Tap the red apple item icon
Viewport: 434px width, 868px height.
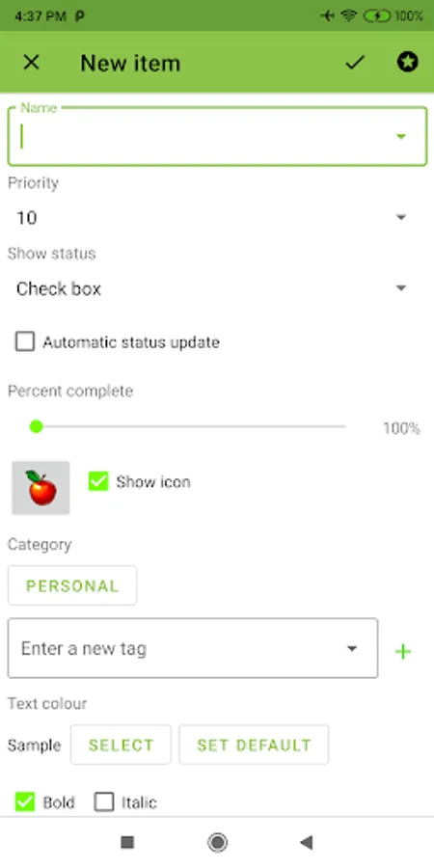click(x=41, y=488)
